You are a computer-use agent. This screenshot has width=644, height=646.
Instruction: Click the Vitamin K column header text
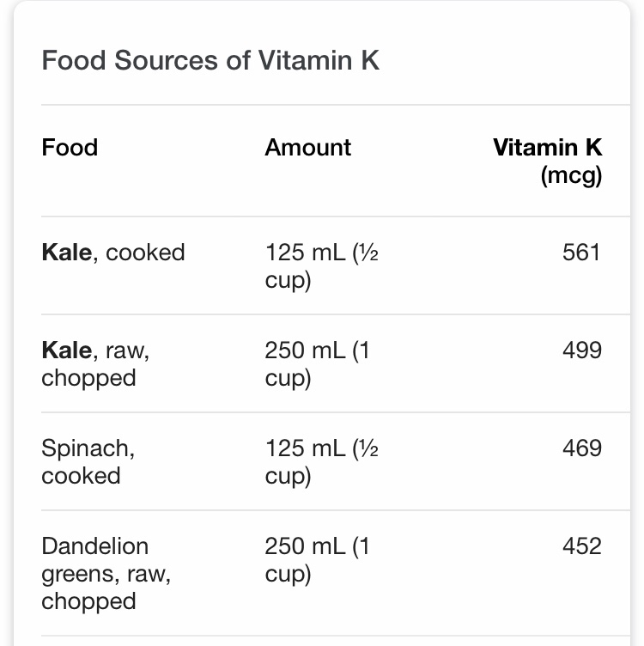548,148
